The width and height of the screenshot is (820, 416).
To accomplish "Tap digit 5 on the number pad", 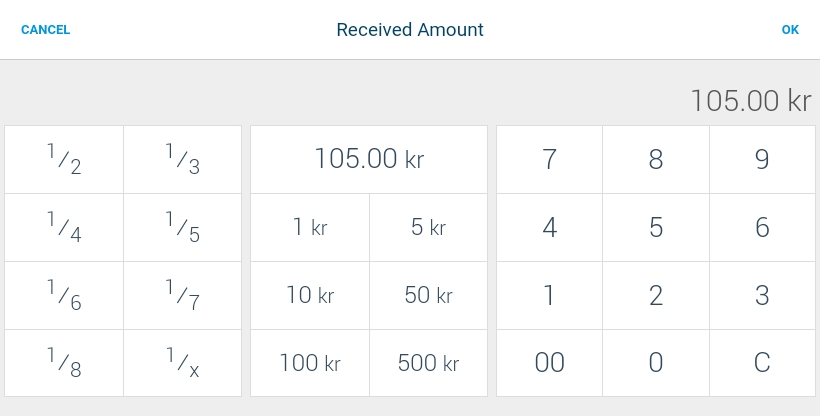I will coord(656,228).
